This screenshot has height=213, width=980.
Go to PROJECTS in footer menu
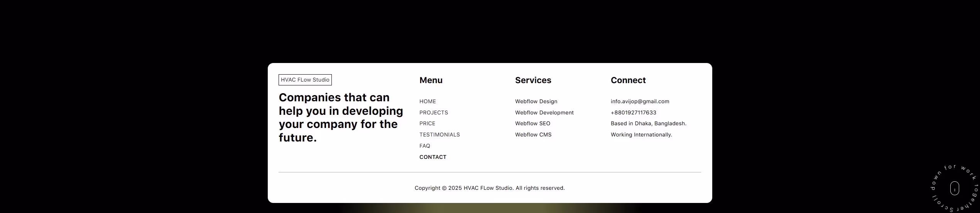pos(434,113)
